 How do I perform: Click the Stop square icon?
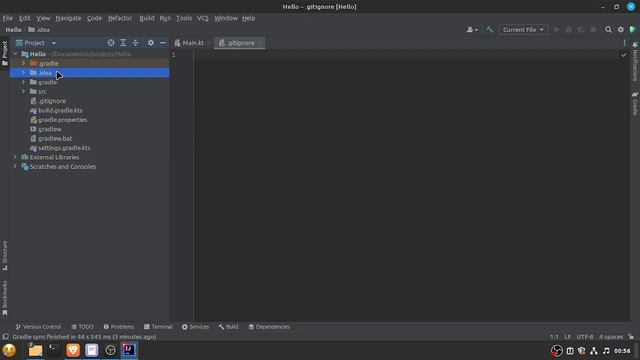593,29
